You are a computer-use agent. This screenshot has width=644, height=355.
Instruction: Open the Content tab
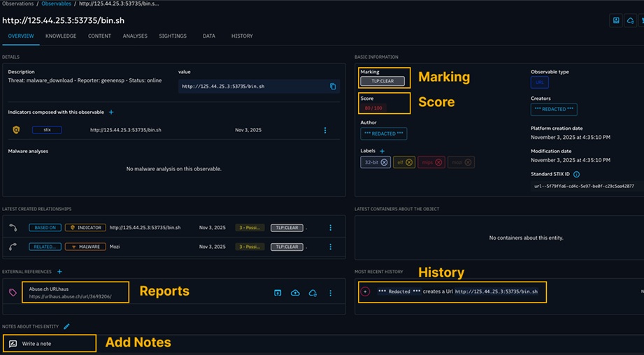coord(99,36)
